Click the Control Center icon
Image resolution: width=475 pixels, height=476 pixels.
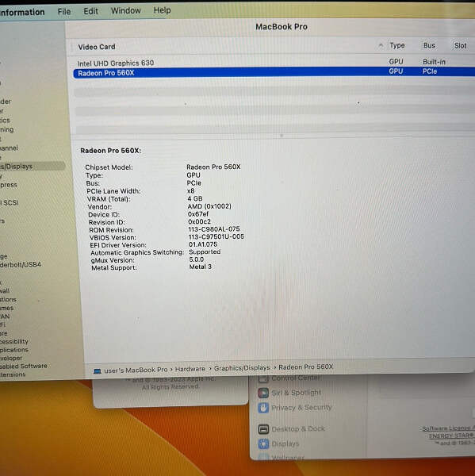[263, 378]
